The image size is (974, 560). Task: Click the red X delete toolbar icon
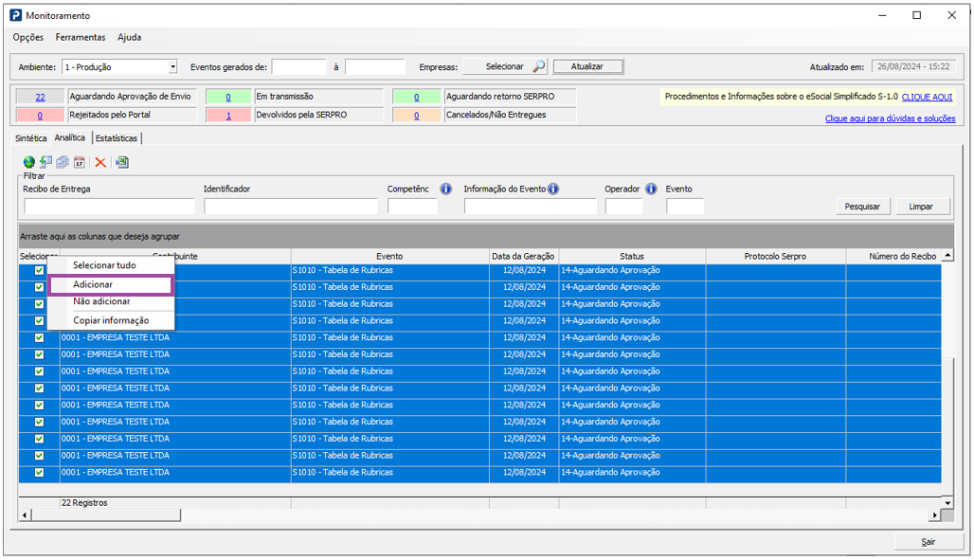pos(100,162)
